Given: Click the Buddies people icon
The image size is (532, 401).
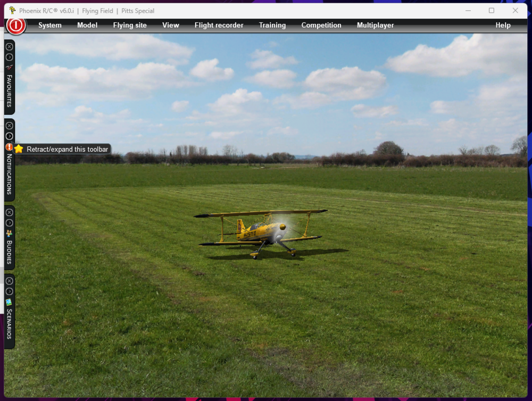Looking at the screenshot, I should pos(9,233).
